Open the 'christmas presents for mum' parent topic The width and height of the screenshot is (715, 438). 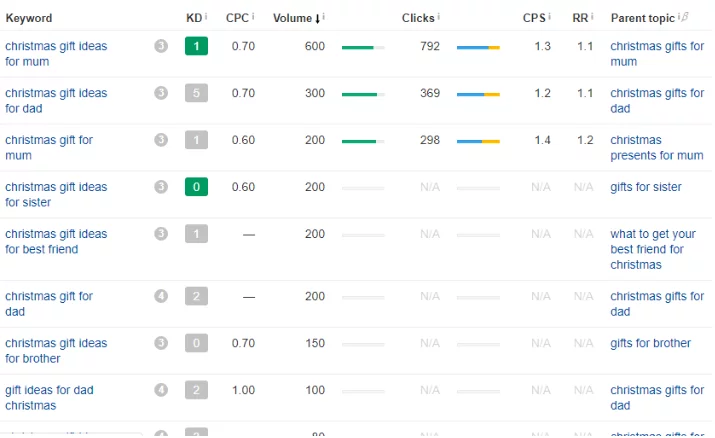click(656, 148)
